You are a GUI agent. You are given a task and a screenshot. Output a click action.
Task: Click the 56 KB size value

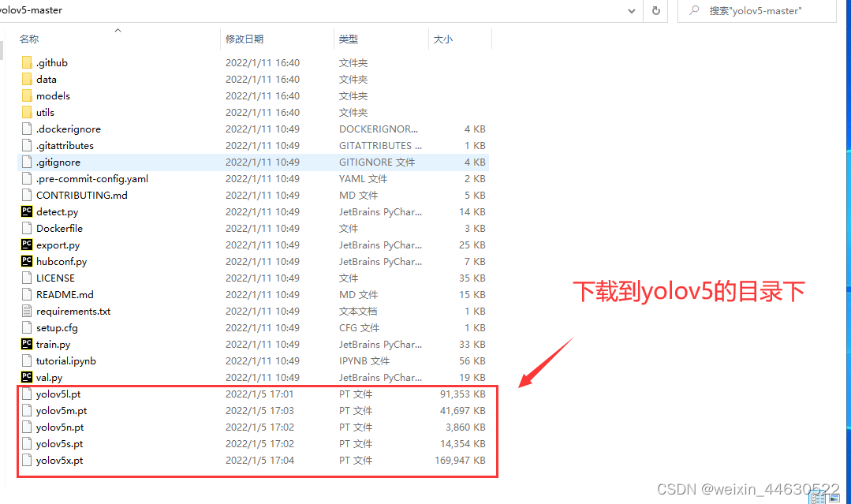point(472,360)
